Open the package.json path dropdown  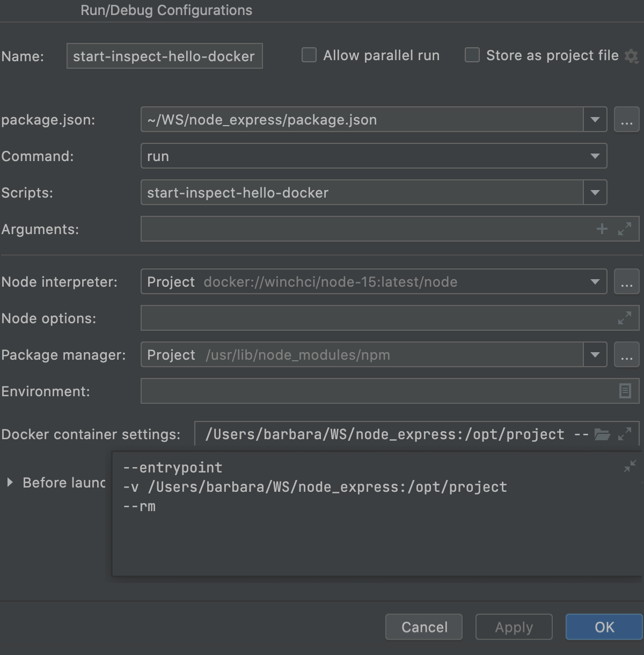click(594, 119)
